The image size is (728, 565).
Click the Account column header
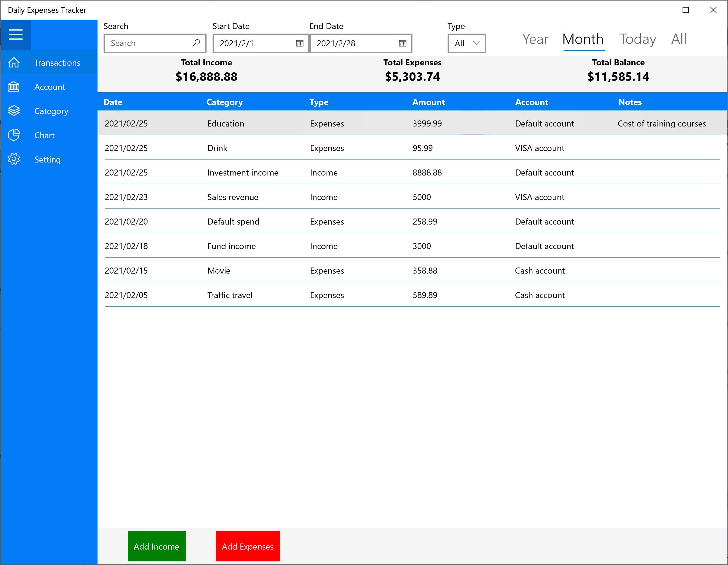pyautogui.click(x=531, y=102)
